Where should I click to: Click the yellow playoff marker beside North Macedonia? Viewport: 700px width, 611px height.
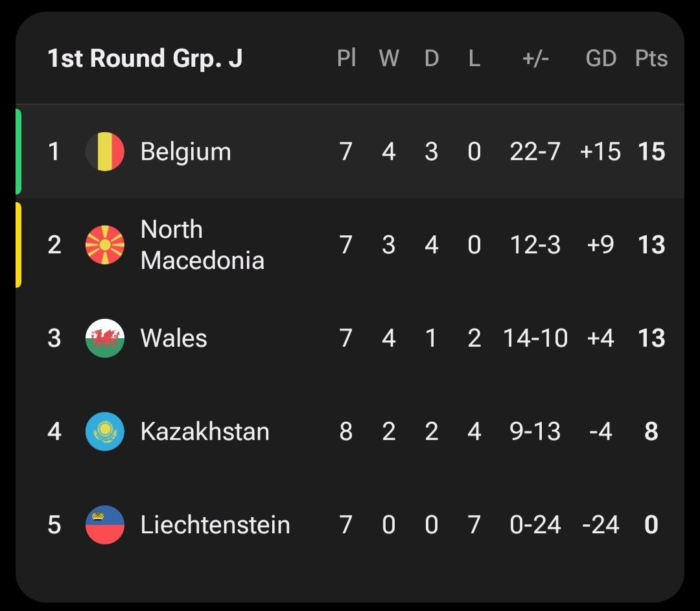click(x=18, y=245)
